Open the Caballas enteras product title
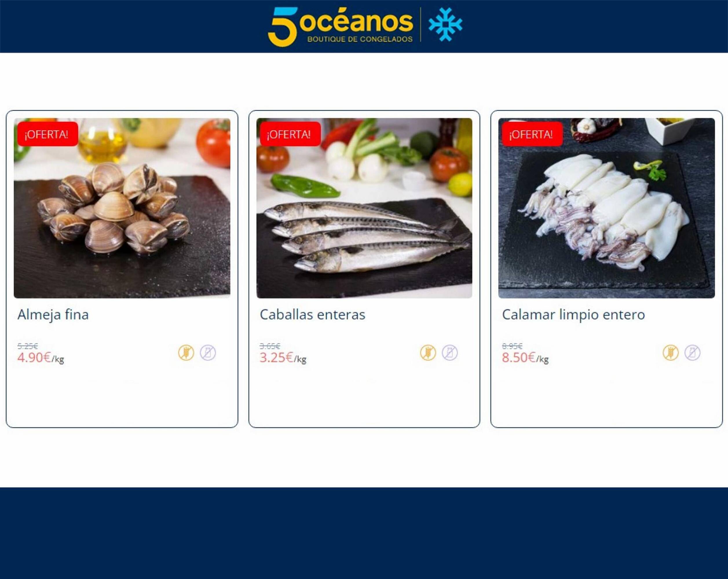 (313, 315)
